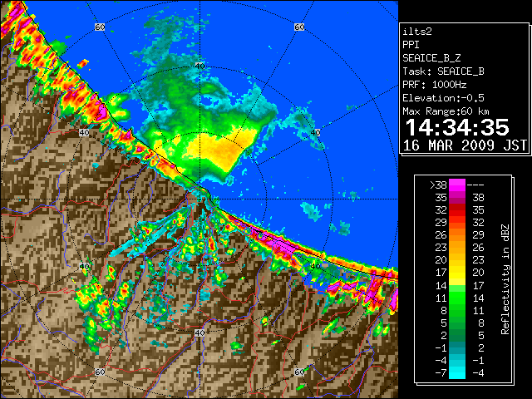This screenshot has height=399, width=532.
Task: Pick the dark green 2–5 dBZ legend swatch
Action: pyautogui.click(x=457, y=335)
